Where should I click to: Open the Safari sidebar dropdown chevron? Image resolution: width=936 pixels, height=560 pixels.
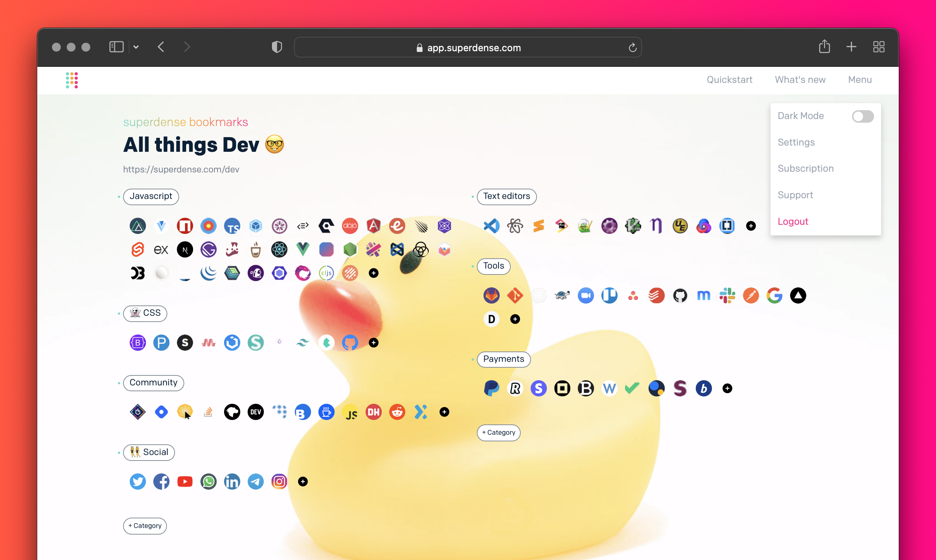(136, 47)
